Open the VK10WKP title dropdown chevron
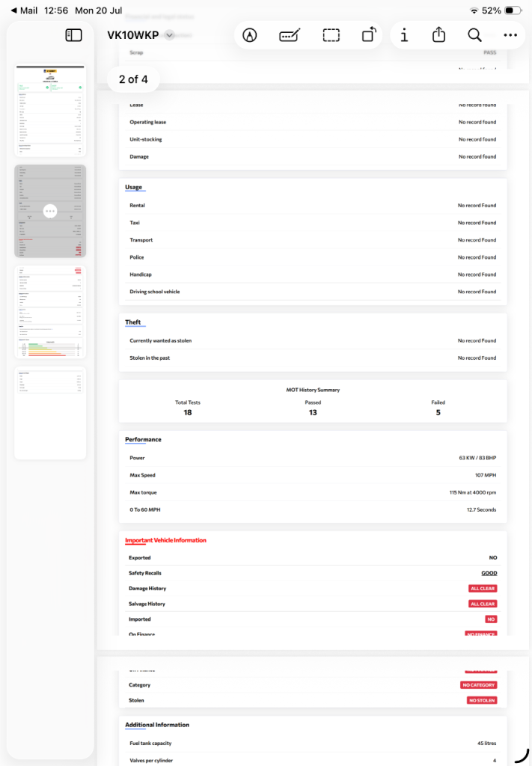 coord(169,35)
